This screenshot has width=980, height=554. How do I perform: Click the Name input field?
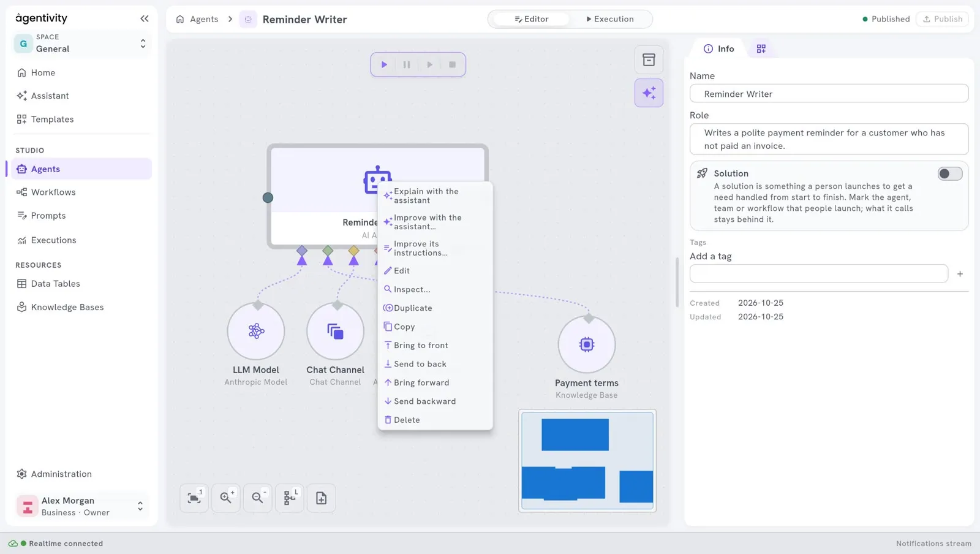tap(829, 94)
